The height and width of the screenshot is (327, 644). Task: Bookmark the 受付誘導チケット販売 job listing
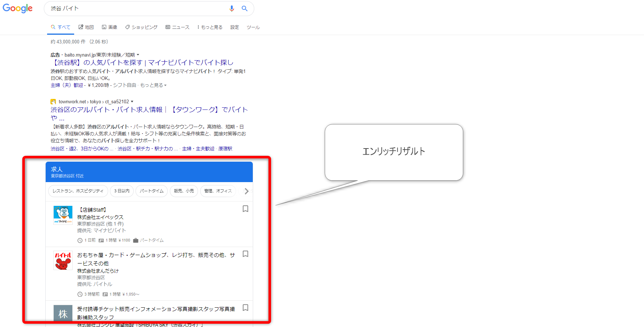tap(245, 308)
